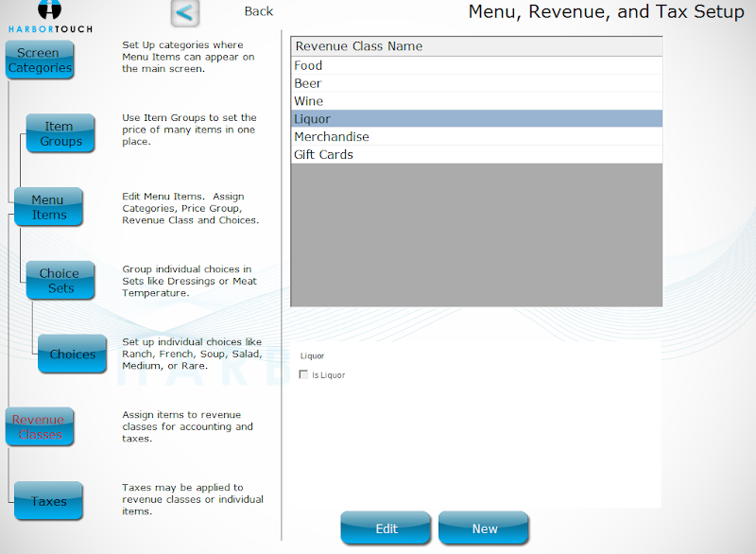
Task: Click the New button
Action: click(484, 528)
